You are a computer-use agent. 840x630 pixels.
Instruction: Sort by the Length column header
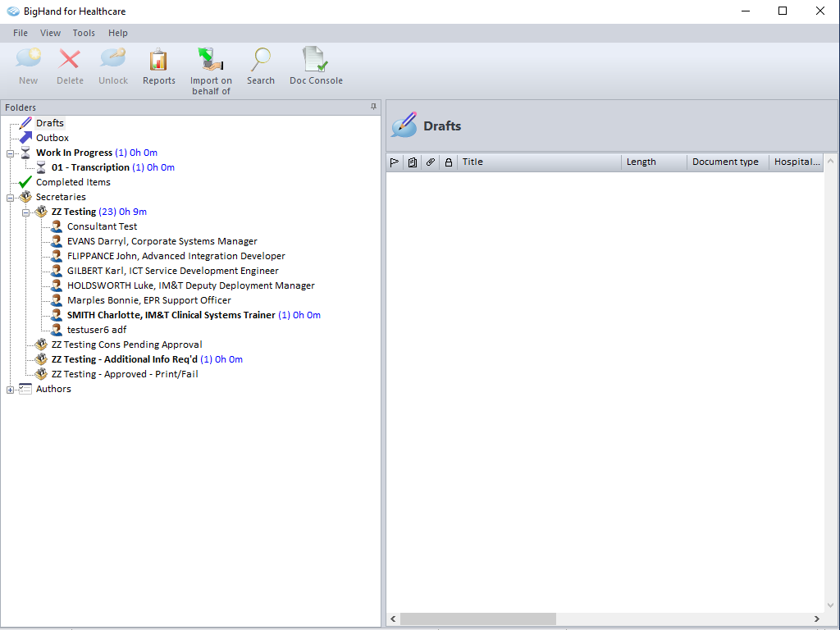[x=654, y=162]
